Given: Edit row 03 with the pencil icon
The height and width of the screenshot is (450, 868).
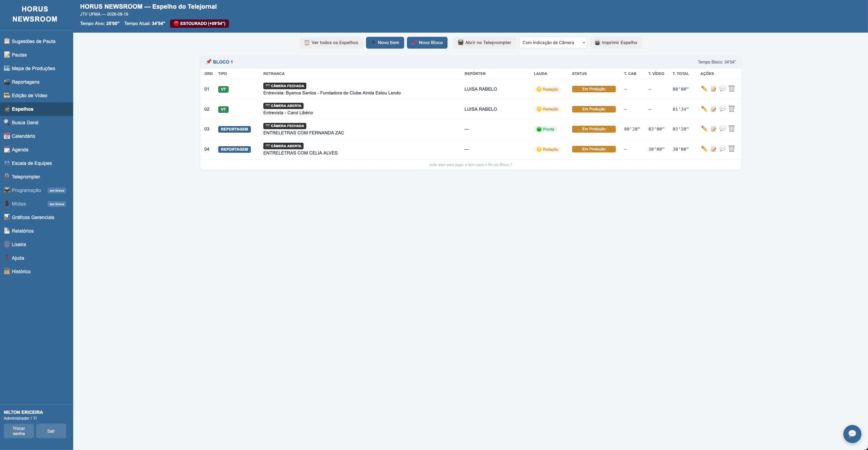Looking at the screenshot, I should [704, 129].
